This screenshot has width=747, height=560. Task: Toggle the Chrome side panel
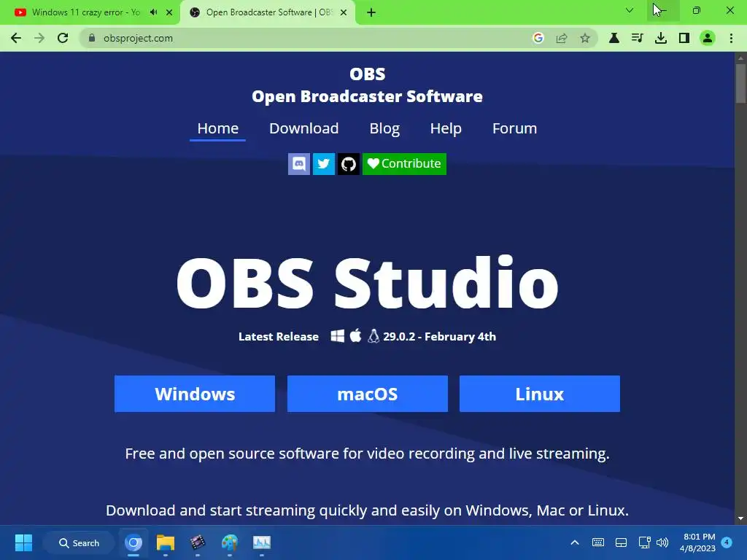coord(684,38)
